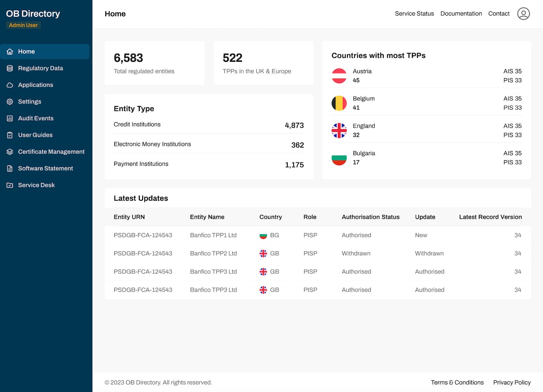Click the Certificate Management layers icon
This screenshot has height=392, width=543.
[x=10, y=152]
